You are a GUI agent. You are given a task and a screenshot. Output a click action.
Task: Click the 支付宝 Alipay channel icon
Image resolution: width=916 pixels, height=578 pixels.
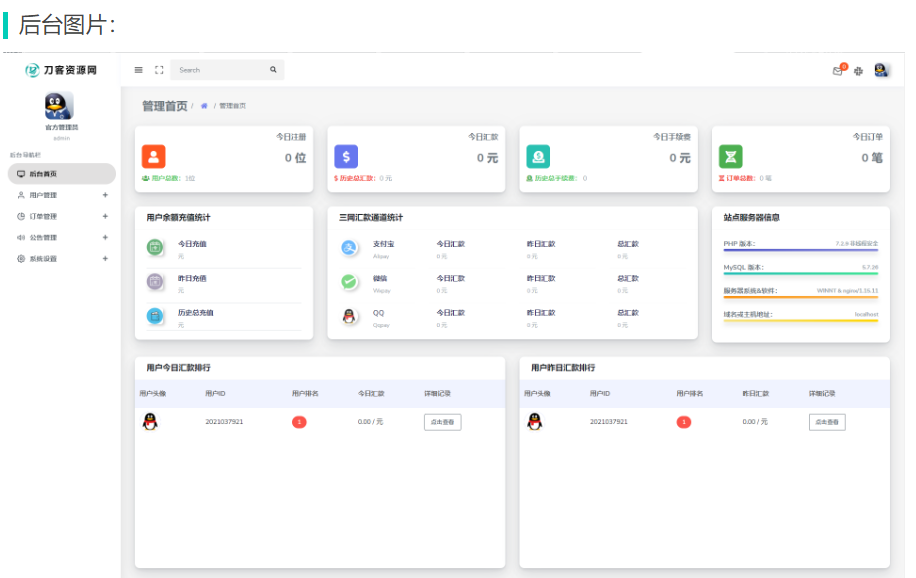coord(349,248)
